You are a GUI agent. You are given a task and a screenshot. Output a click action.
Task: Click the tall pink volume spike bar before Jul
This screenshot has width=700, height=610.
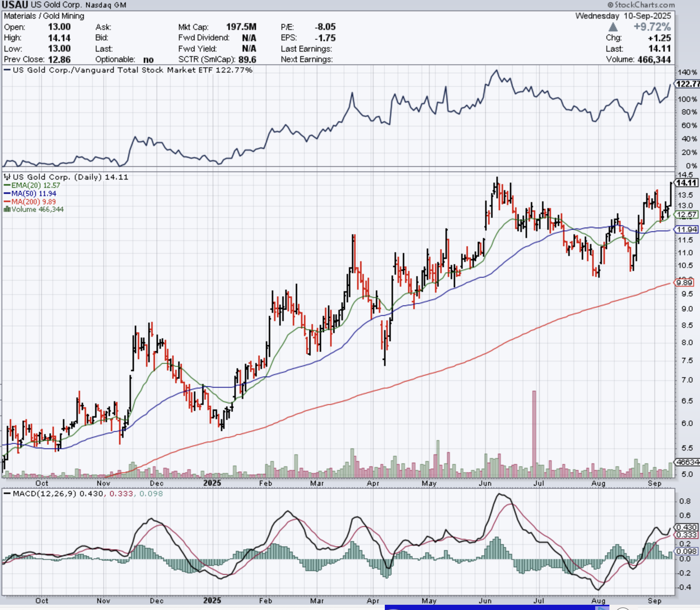[x=534, y=434]
